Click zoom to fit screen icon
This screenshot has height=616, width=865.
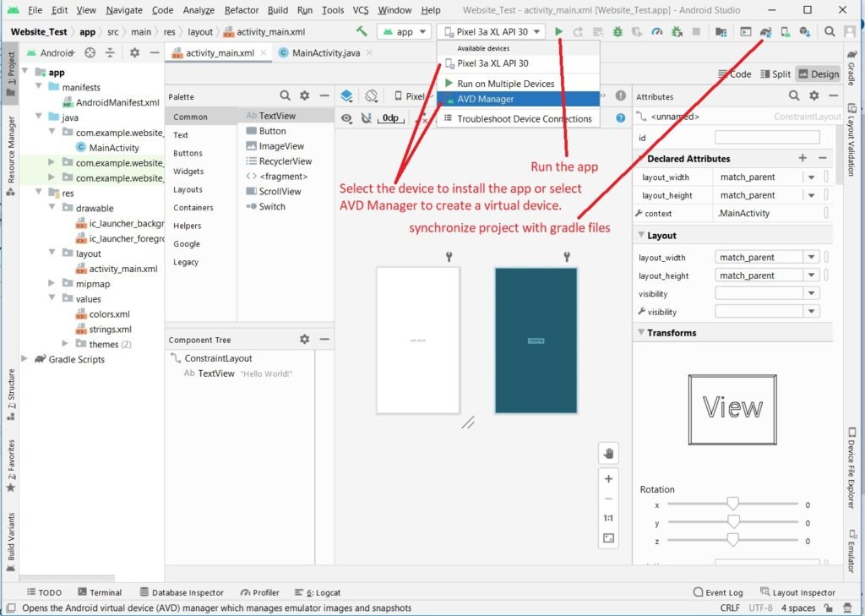[x=608, y=537]
